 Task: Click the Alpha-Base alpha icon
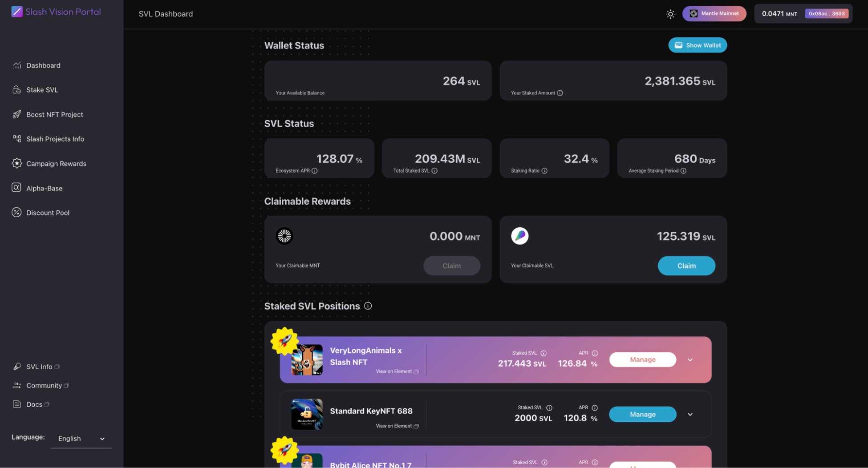click(x=16, y=188)
